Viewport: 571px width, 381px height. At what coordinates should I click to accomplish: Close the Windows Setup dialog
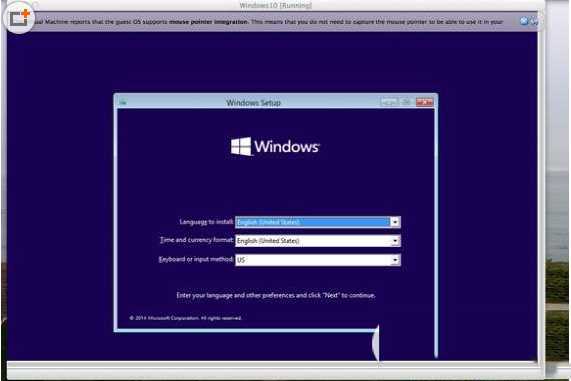(x=424, y=102)
